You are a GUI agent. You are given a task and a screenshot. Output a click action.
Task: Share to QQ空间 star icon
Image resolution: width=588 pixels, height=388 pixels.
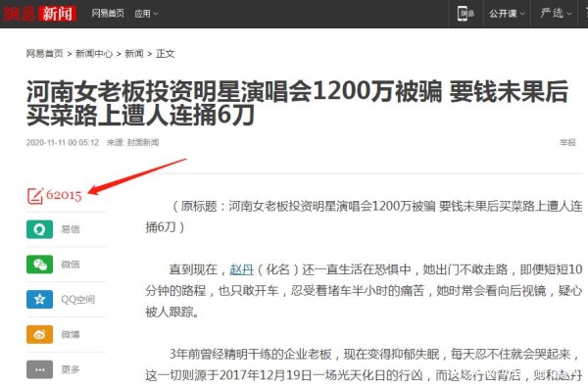tap(39, 299)
